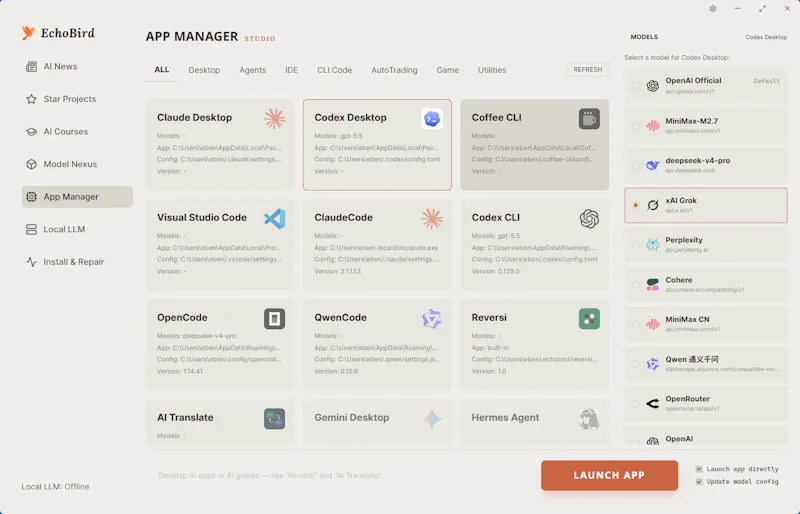Click the Codex CLI OpenAI knot icon
Viewport: 800px width, 514px height.
[589, 218]
